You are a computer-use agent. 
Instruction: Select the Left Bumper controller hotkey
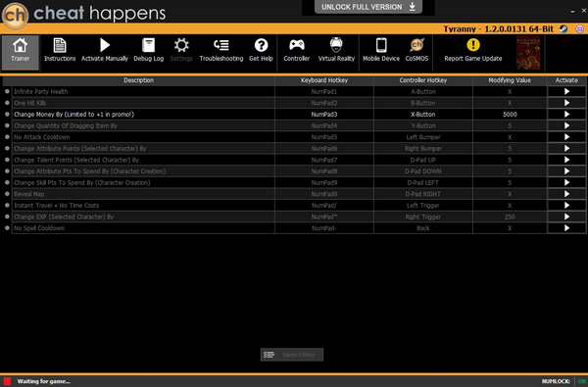[423, 137]
